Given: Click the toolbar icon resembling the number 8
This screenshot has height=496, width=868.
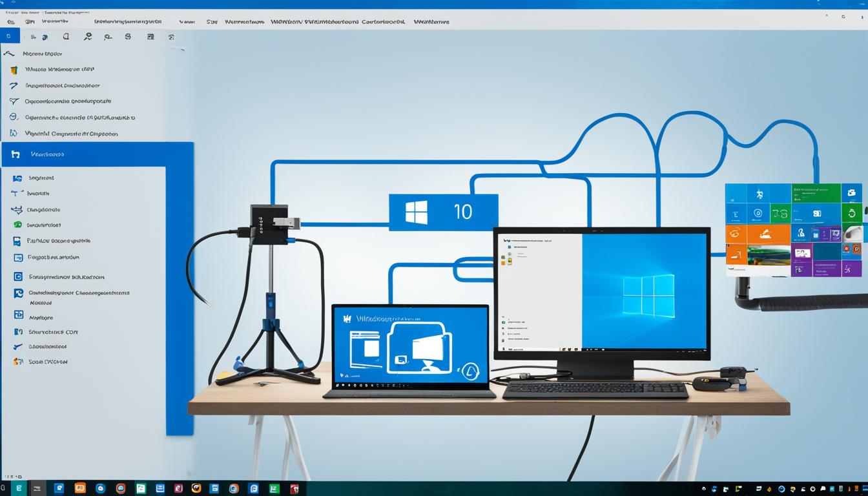Looking at the screenshot, I should click(x=128, y=37).
